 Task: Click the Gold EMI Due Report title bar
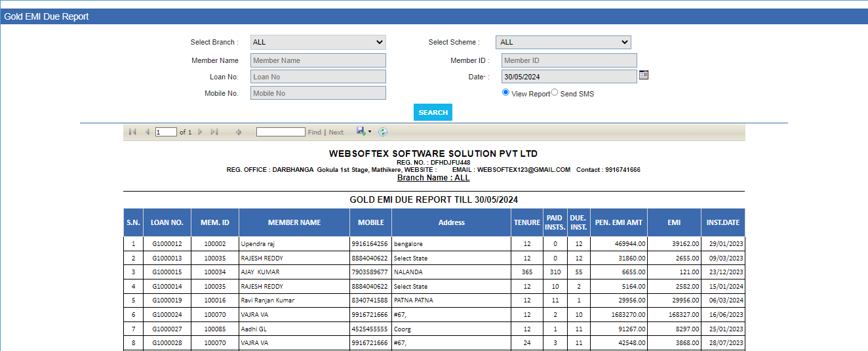[434, 16]
